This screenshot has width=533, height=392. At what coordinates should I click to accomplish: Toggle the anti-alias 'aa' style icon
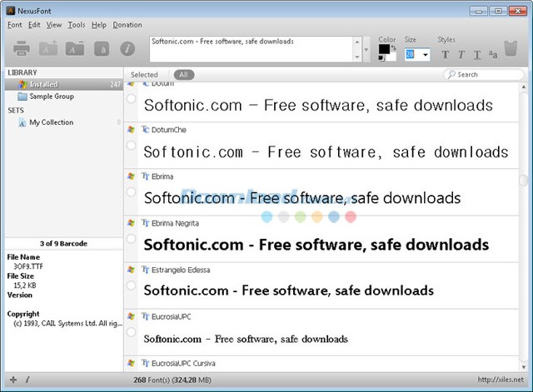click(492, 55)
